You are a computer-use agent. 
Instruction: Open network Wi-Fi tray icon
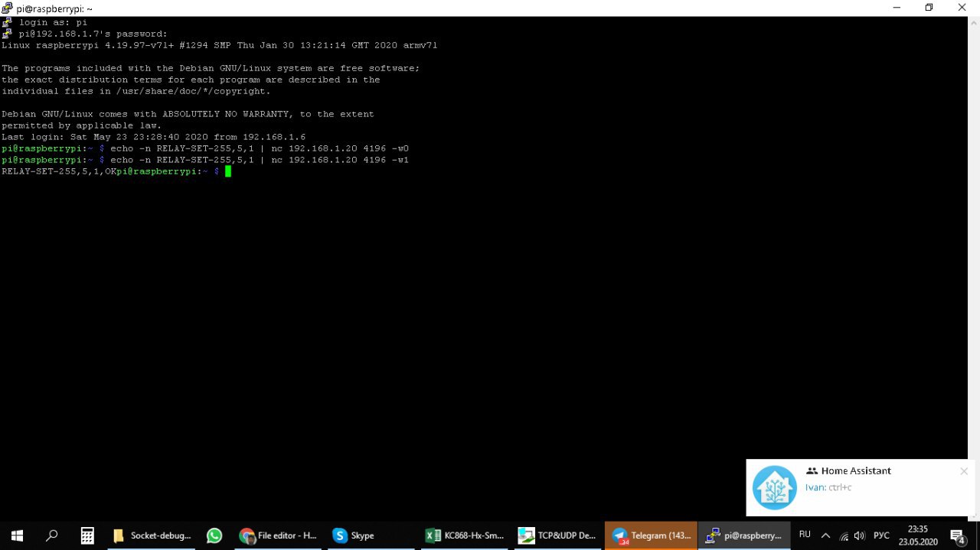coord(844,536)
